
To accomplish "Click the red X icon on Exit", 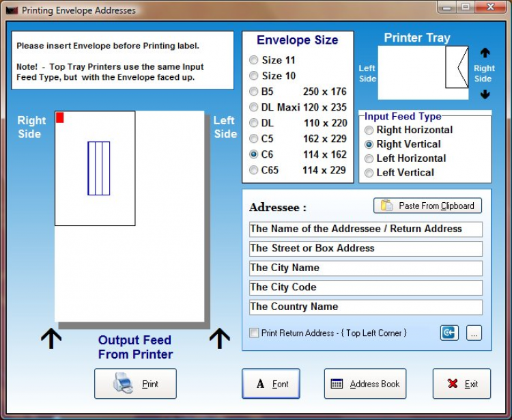I will 453,383.
